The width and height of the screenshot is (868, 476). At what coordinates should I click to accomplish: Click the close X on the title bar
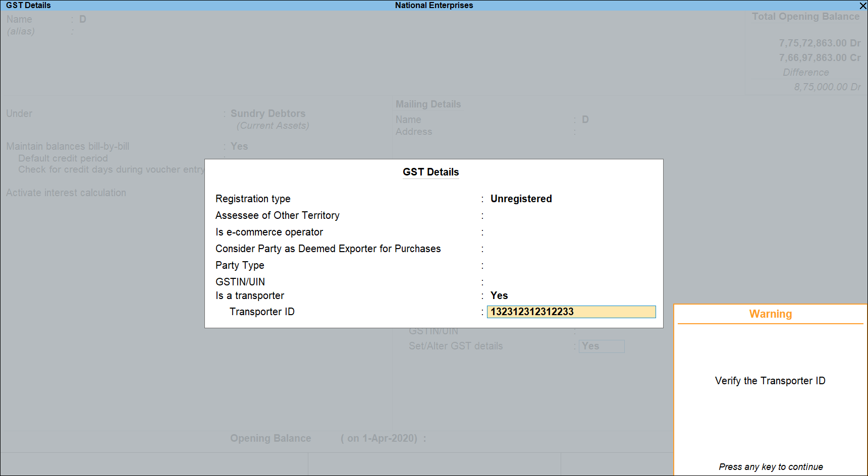click(862, 6)
